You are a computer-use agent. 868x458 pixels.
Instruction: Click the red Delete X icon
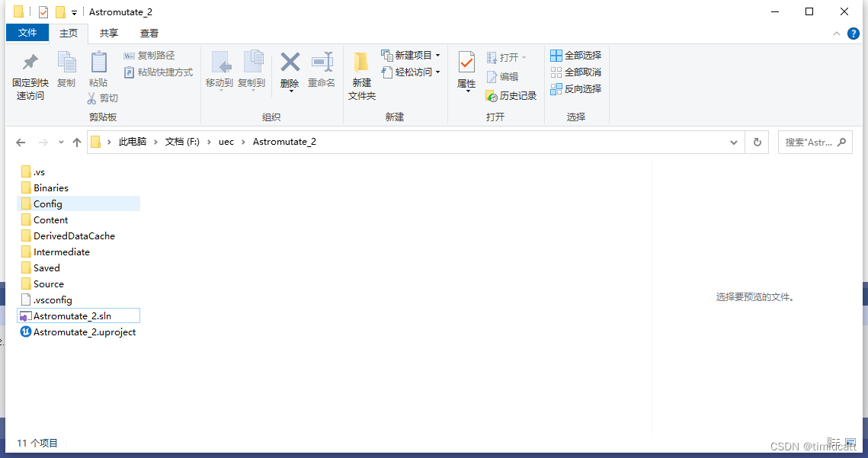pyautogui.click(x=290, y=62)
